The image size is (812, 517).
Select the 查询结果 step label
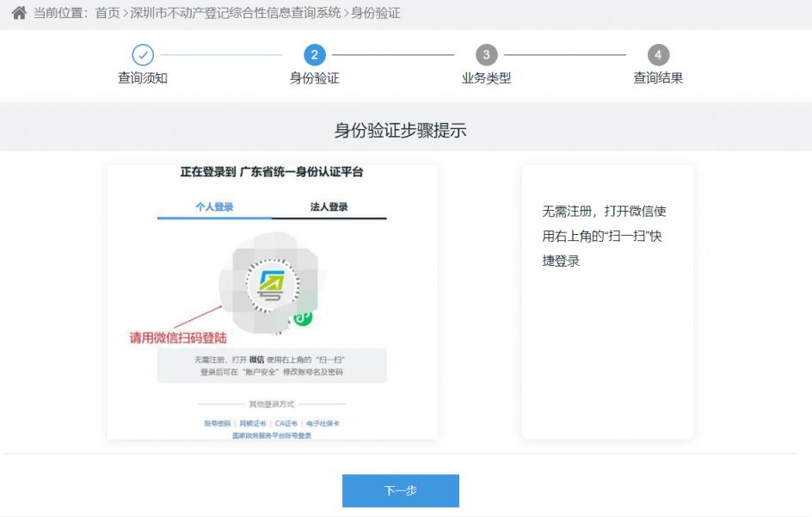coord(658,77)
